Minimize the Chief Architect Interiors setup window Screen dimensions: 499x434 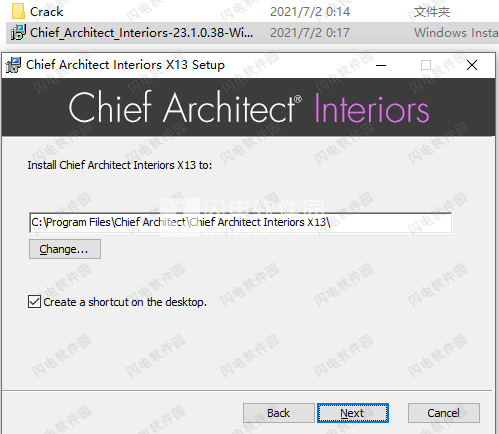click(x=381, y=65)
